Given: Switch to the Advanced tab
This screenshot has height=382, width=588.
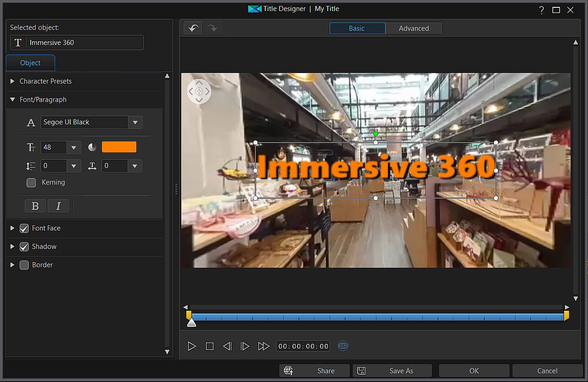Looking at the screenshot, I should click(414, 28).
